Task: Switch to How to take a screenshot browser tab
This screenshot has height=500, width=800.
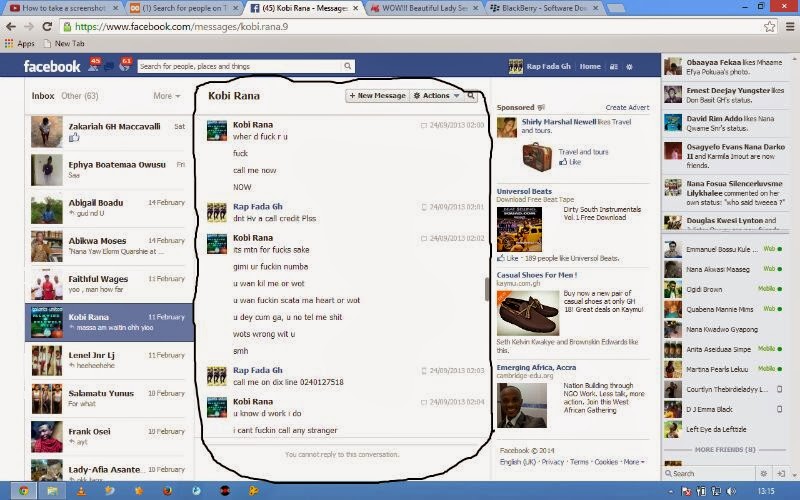Action: [x=62, y=8]
